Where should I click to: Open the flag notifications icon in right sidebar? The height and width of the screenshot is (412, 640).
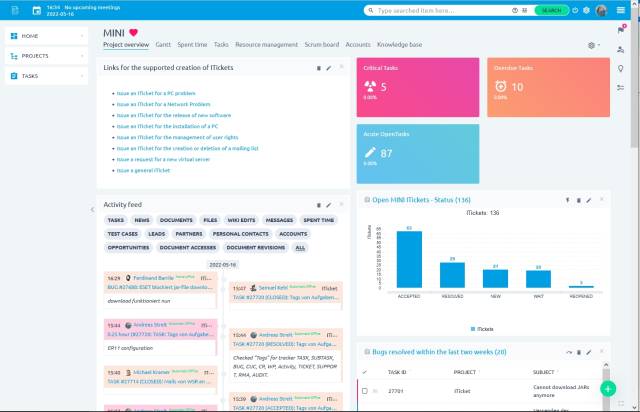click(x=621, y=29)
